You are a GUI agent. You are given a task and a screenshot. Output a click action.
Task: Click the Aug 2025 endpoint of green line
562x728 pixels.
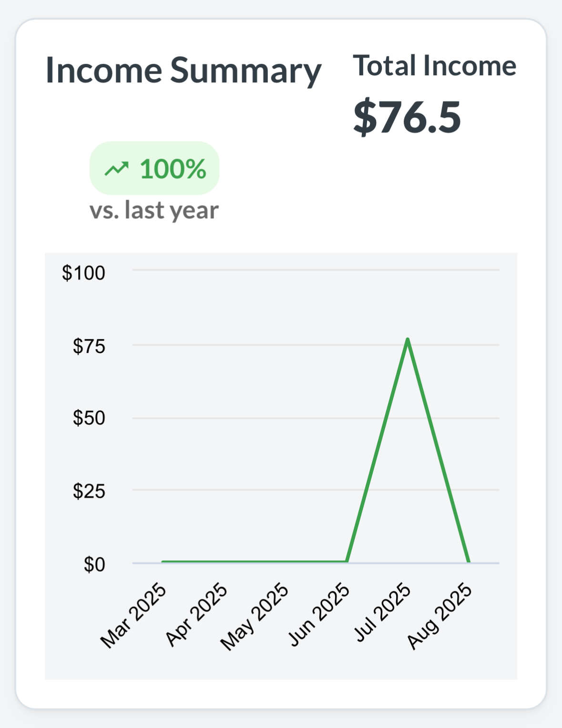click(469, 562)
